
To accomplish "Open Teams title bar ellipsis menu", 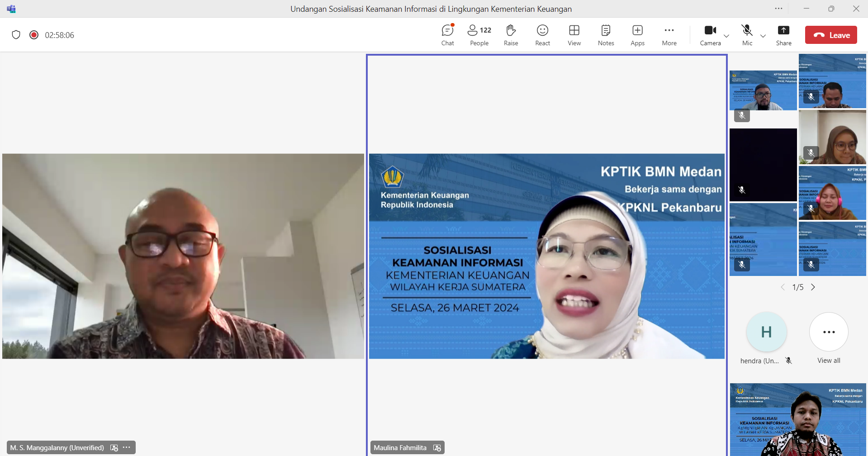I will pyautogui.click(x=778, y=9).
